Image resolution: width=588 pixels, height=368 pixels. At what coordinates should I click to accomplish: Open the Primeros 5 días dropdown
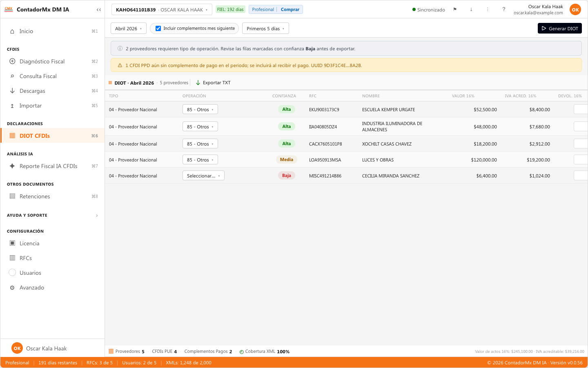[x=265, y=28]
